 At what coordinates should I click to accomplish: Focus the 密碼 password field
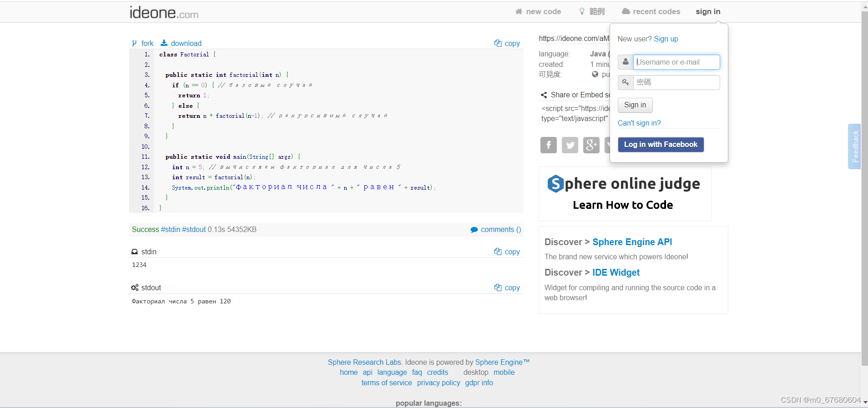coord(676,82)
